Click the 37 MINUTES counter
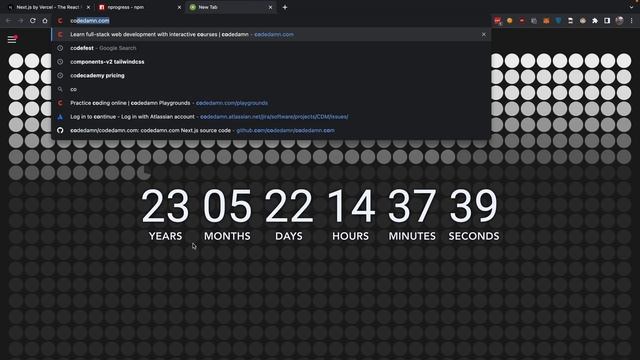The image size is (640, 360). point(412,215)
